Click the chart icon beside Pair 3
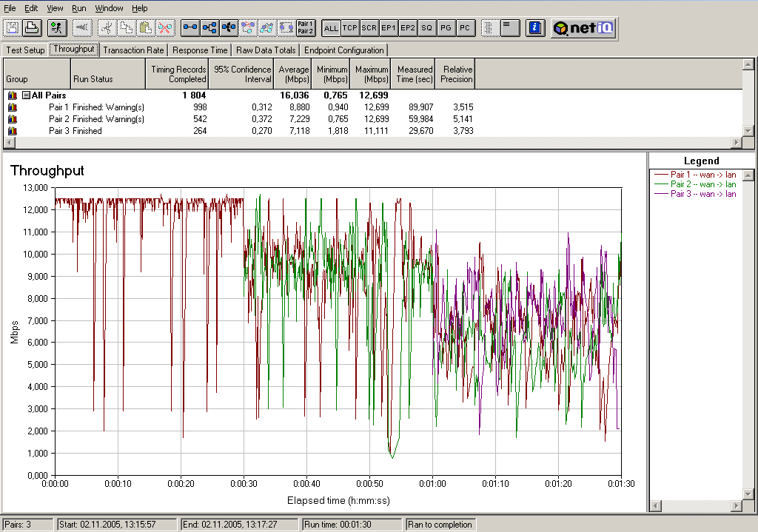This screenshot has height=532, width=758. tap(12, 131)
